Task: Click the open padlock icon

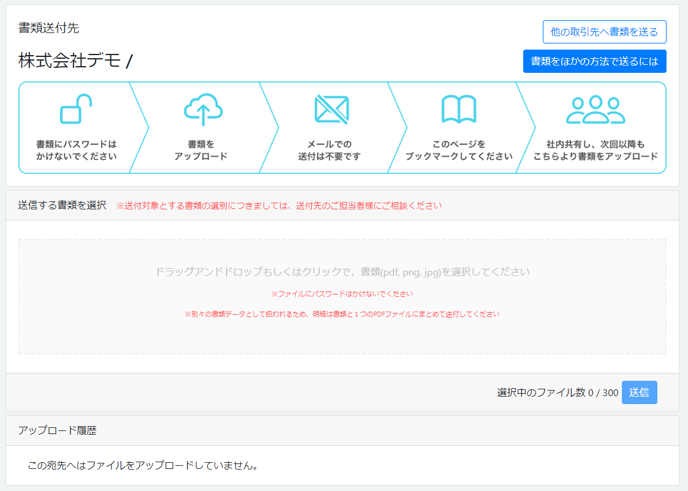Action: [76, 109]
